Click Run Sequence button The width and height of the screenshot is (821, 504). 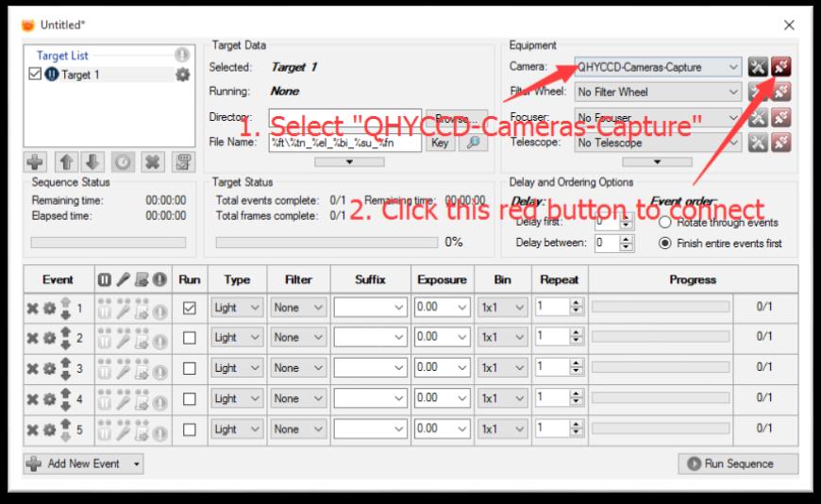738,463
